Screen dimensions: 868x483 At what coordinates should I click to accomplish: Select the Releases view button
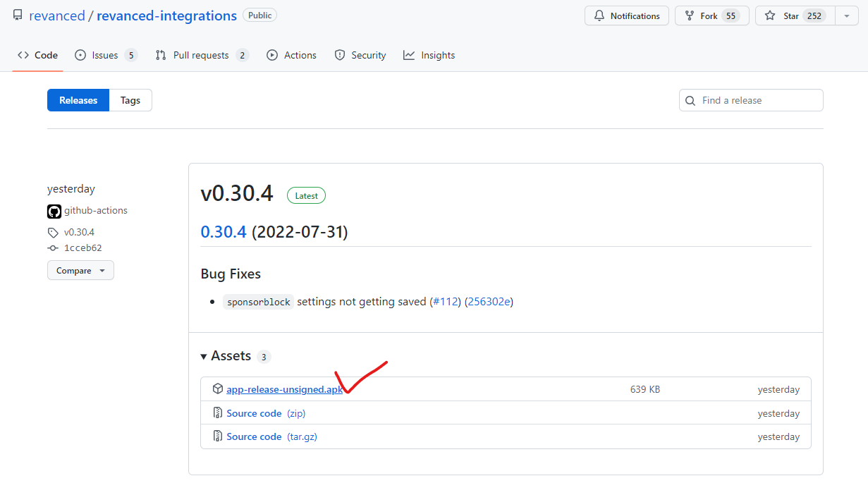coord(78,100)
